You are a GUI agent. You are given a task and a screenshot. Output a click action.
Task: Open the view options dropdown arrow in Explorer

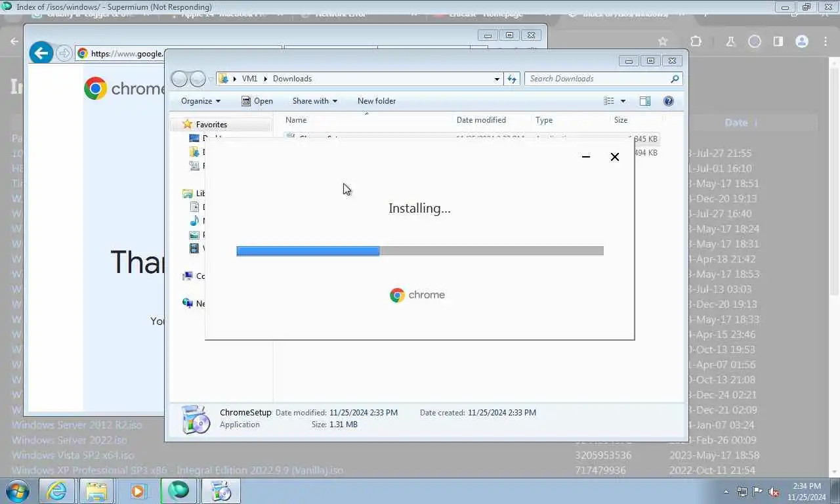click(x=623, y=101)
